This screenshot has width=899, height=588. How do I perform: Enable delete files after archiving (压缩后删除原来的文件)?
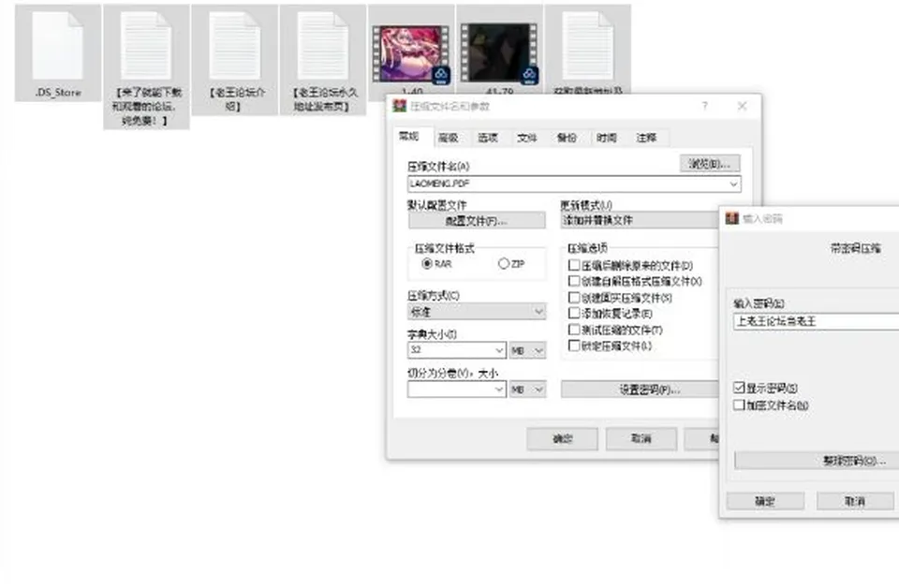click(x=574, y=265)
